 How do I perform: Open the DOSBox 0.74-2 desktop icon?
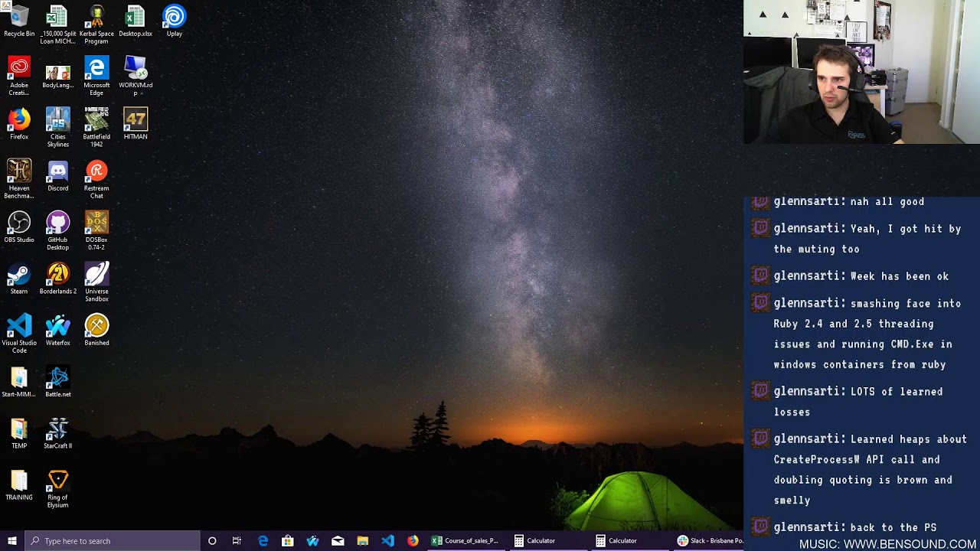pyautogui.click(x=96, y=231)
